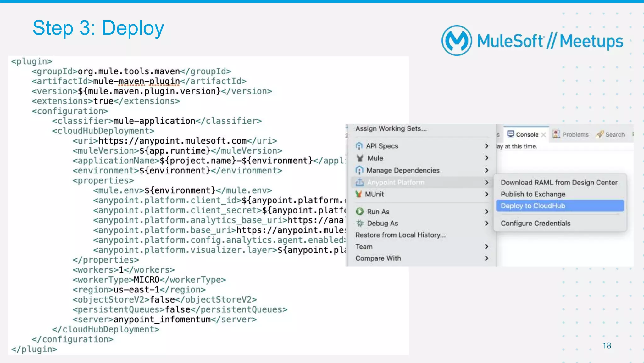644x363 pixels.
Task: Open Configure Credentials
Action: coord(536,223)
